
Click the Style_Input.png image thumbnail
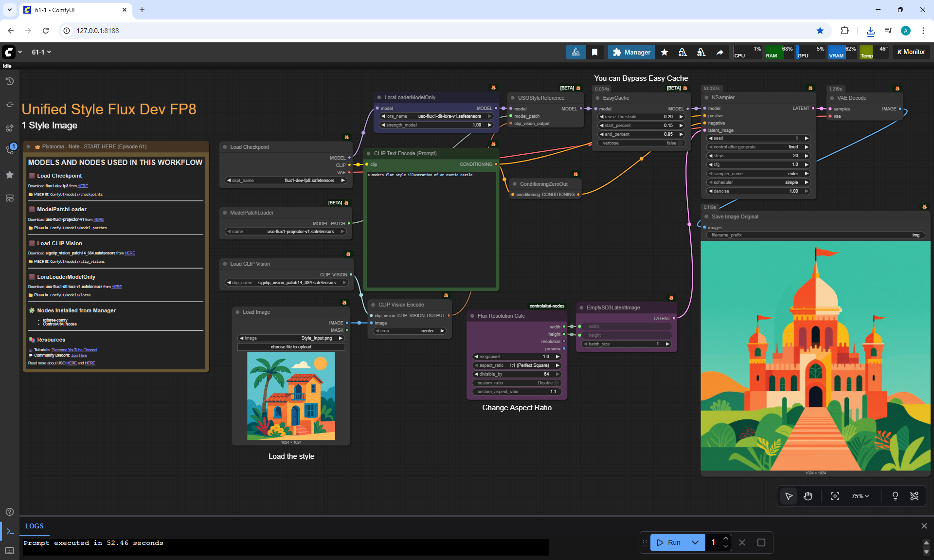tap(291, 396)
